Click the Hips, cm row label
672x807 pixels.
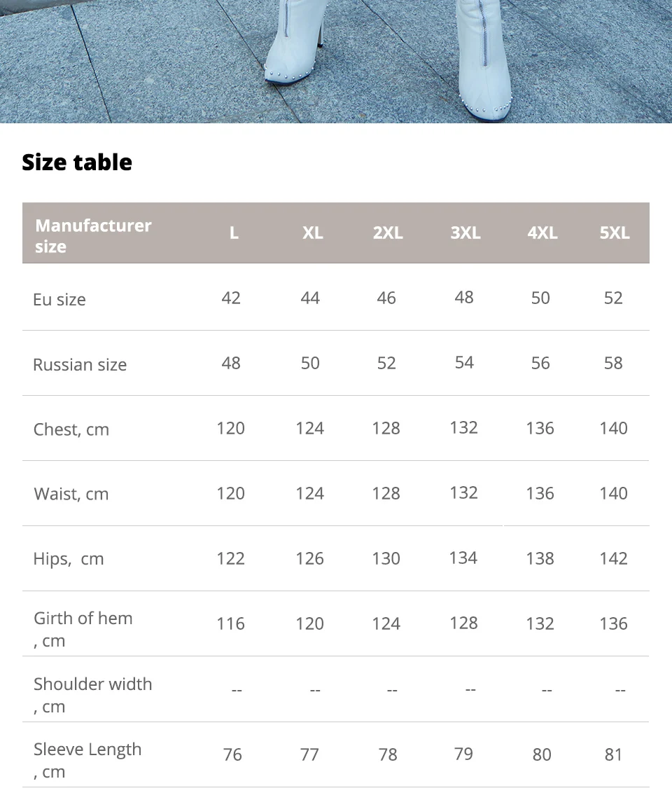(69, 559)
